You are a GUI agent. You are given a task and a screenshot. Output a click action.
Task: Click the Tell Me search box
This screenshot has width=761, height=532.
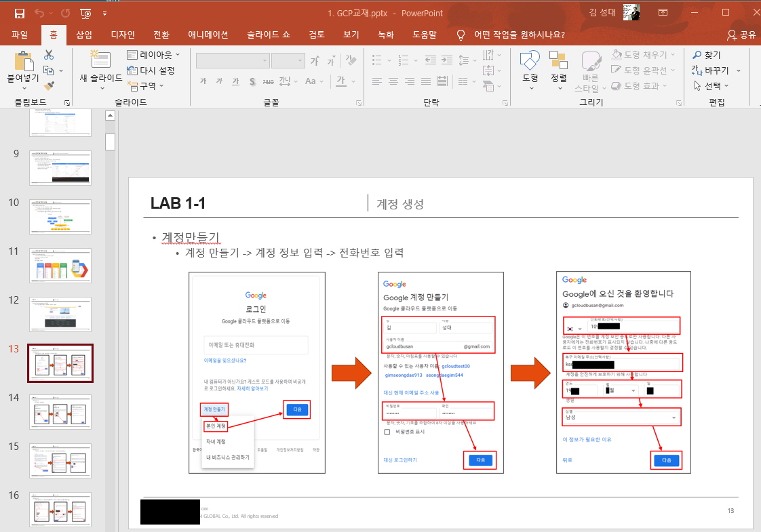[x=511, y=35]
